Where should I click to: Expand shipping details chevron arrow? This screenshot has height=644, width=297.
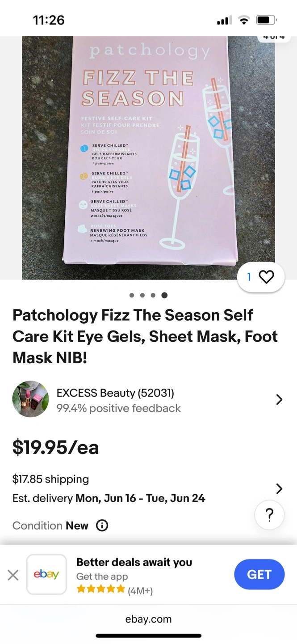coord(279,488)
